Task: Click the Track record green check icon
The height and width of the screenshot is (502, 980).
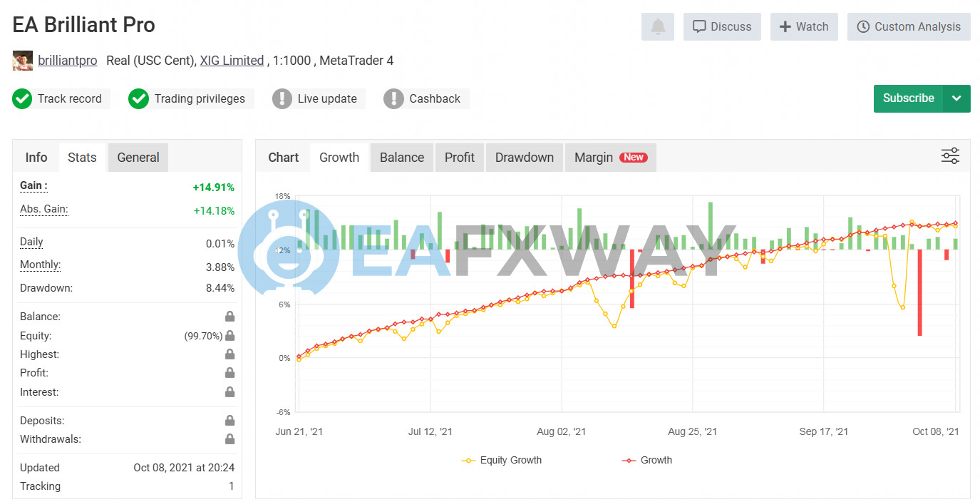Action: [22, 99]
